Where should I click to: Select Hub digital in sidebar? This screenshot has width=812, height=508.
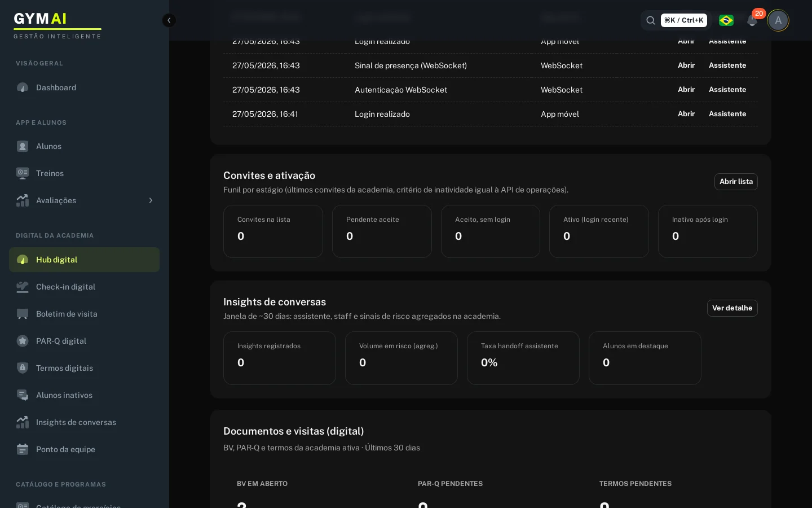85,260
